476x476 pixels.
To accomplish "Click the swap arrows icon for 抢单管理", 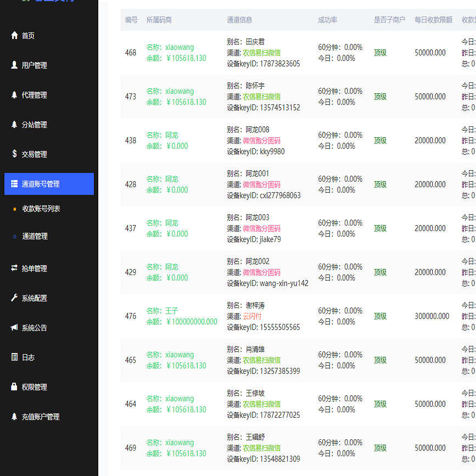I will pyautogui.click(x=14, y=268).
